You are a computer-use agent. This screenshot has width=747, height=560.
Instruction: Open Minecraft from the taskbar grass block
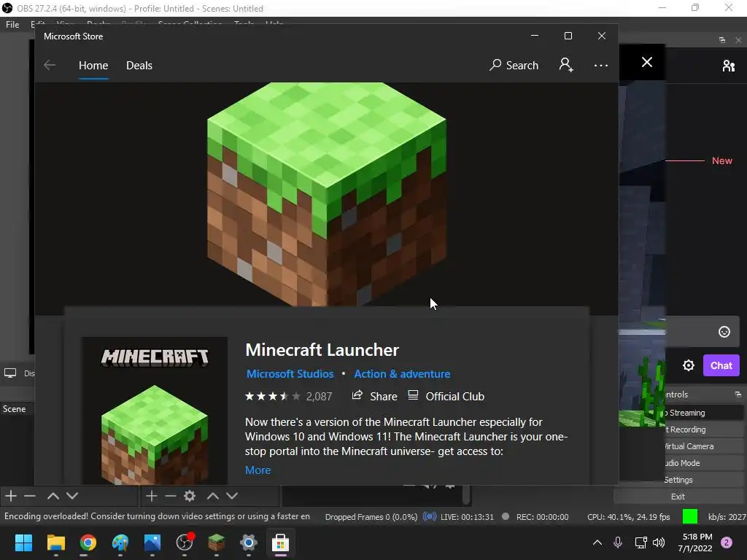[x=217, y=542]
